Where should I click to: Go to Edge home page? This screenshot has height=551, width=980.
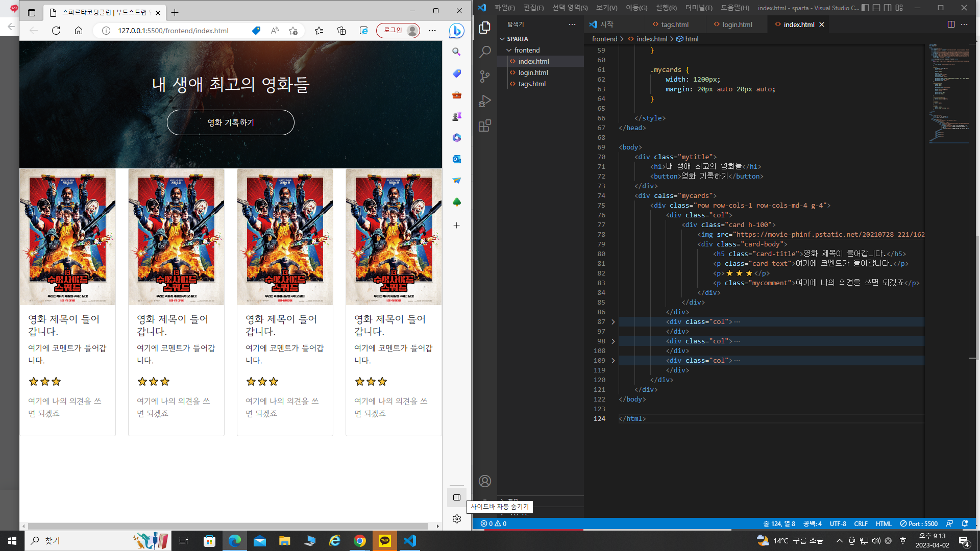click(79, 31)
